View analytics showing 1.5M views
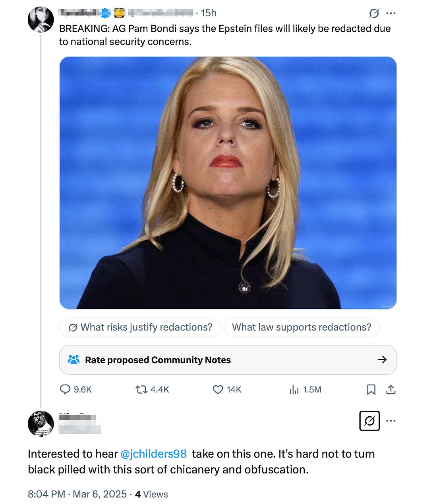Image resolution: width=437 pixels, height=504 pixels. pos(294,389)
